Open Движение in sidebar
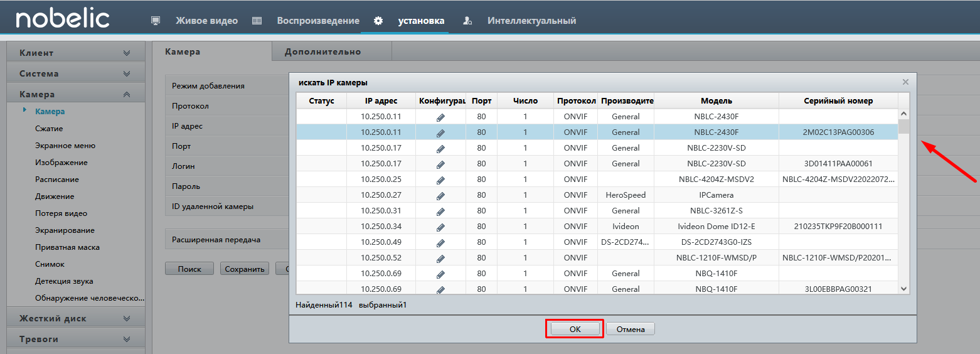This screenshot has height=354, width=980. [x=55, y=196]
